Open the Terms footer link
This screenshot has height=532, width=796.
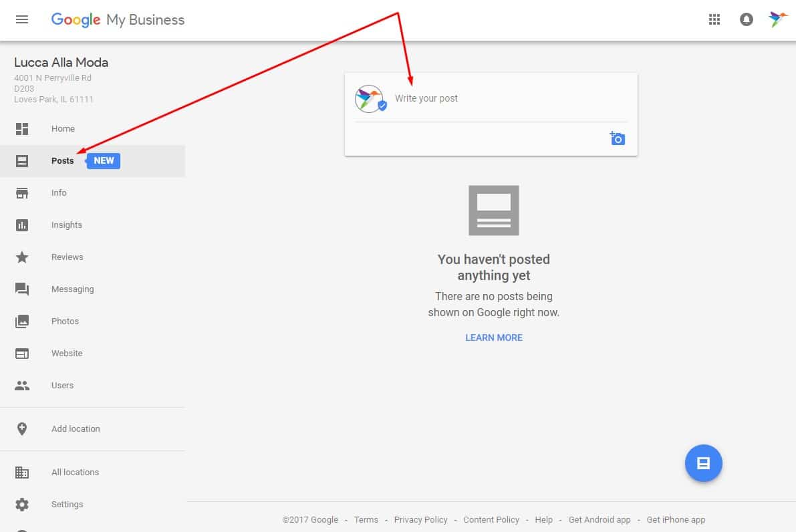coord(366,520)
